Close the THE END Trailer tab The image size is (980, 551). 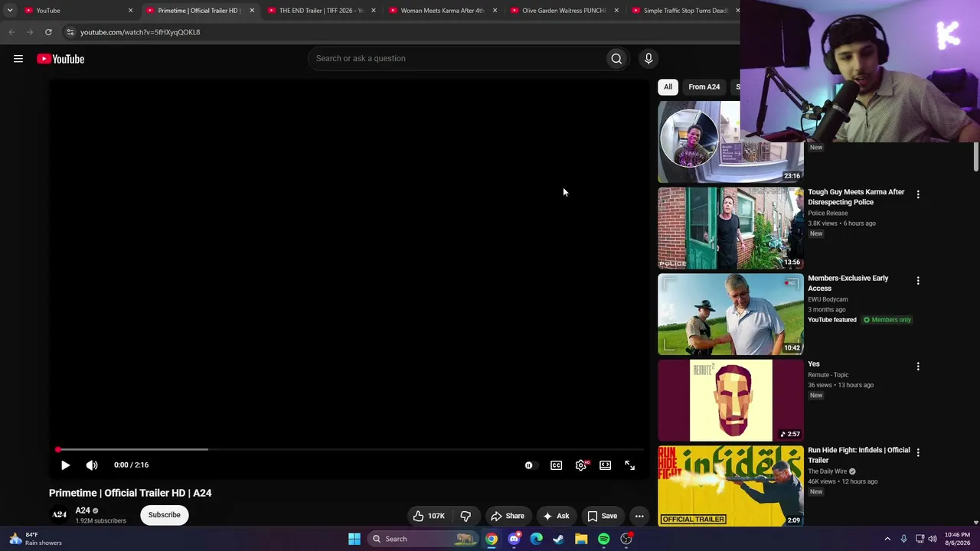pyautogui.click(x=374, y=11)
